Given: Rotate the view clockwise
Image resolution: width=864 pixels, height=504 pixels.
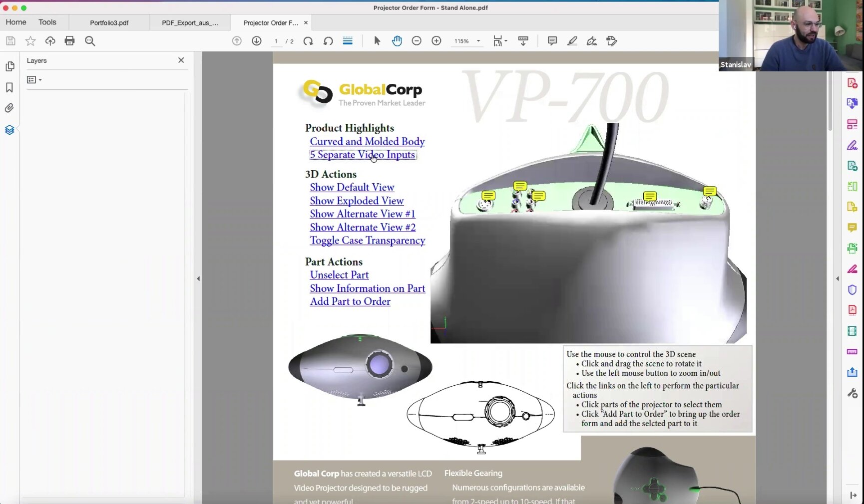Looking at the screenshot, I should click(x=308, y=41).
